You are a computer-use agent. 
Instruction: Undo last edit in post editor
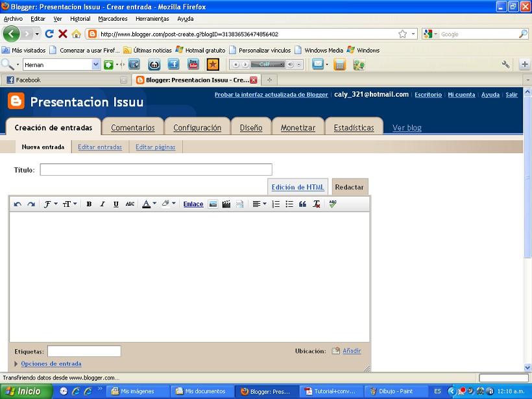[x=18, y=204]
